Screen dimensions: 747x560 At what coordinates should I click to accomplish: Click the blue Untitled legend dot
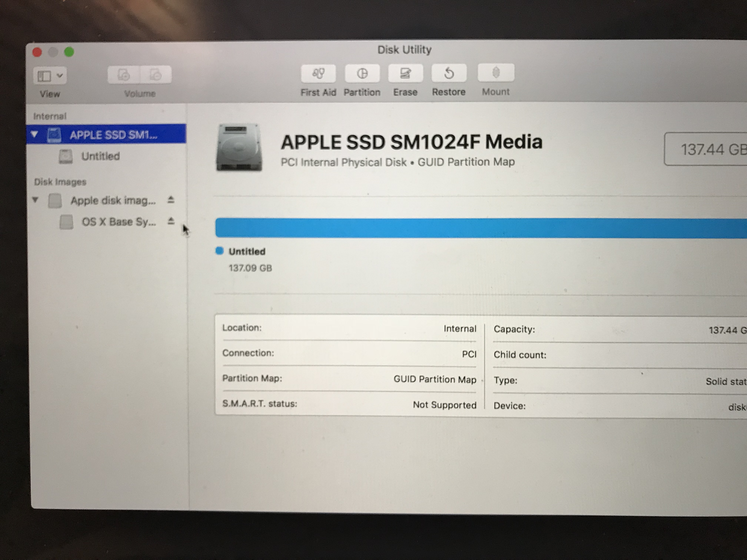(x=220, y=251)
